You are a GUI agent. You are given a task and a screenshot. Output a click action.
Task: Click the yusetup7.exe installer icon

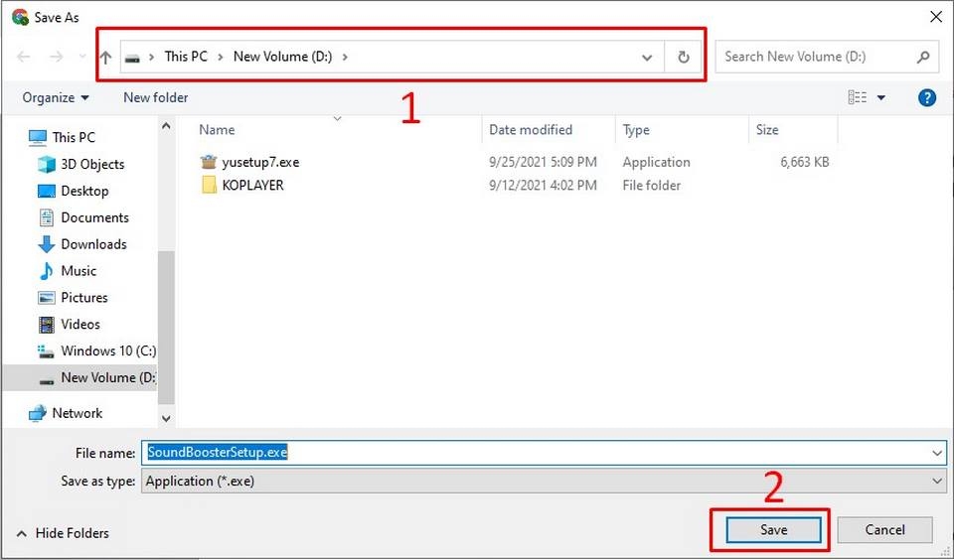209,162
